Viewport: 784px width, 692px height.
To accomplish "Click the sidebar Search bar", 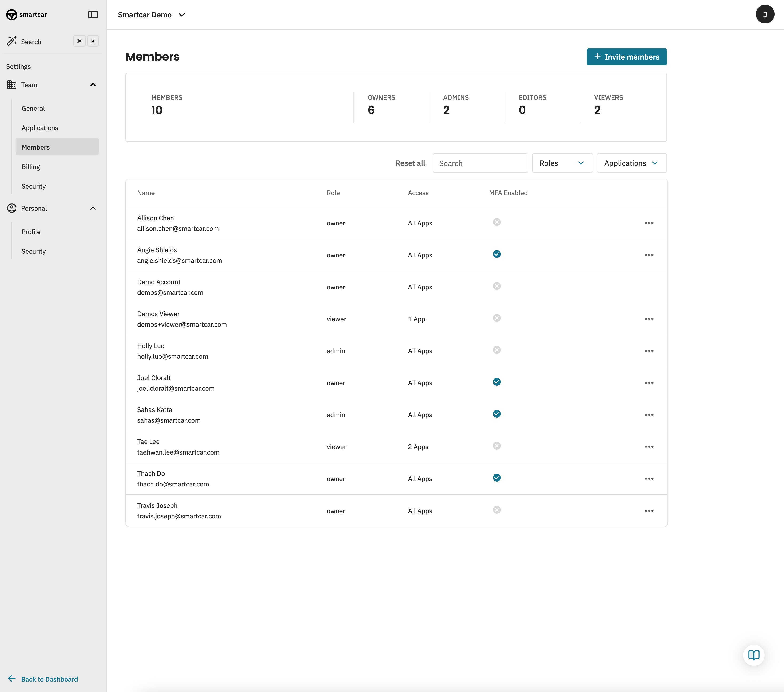I will point(53,41).
